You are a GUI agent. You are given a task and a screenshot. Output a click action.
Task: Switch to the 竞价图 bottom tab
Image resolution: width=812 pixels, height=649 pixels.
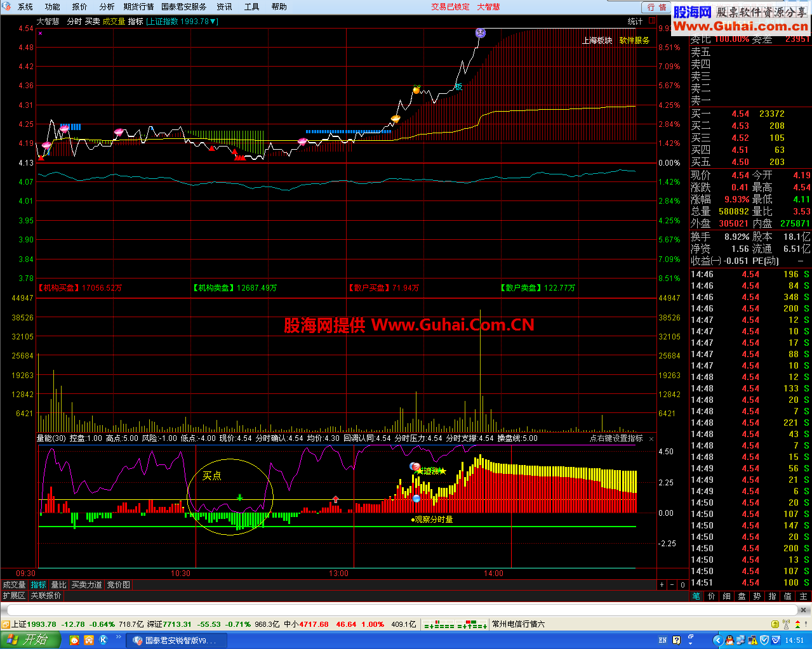118,585
